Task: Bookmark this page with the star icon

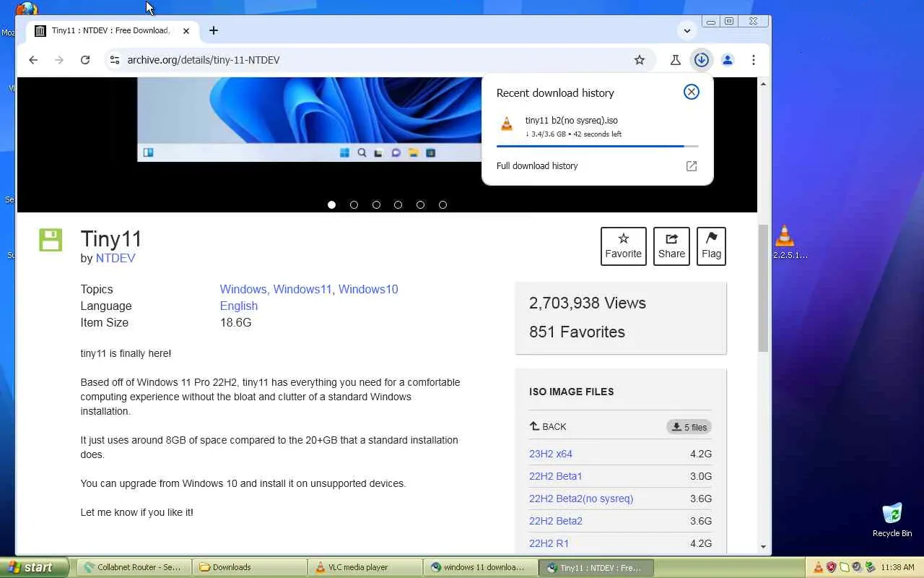Action: [x=640, y=60]
